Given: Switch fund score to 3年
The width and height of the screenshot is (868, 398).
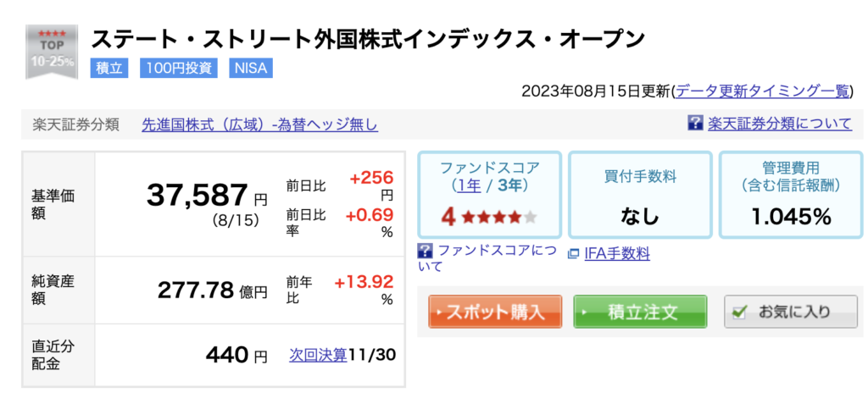Looking at the screenshot, I should tap(509, 186).
